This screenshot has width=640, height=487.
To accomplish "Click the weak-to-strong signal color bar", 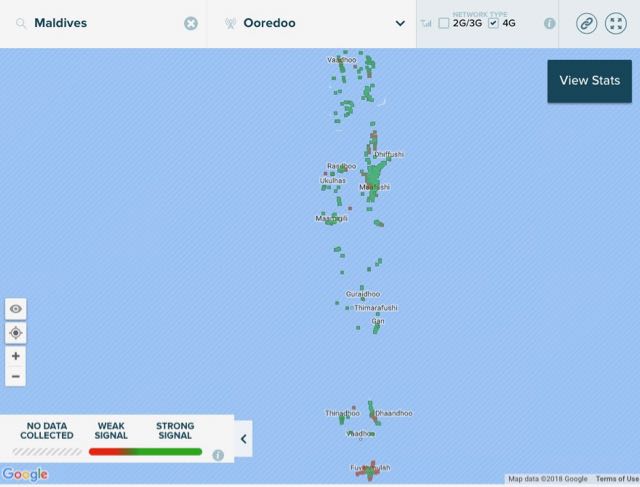I will [145, 451].
